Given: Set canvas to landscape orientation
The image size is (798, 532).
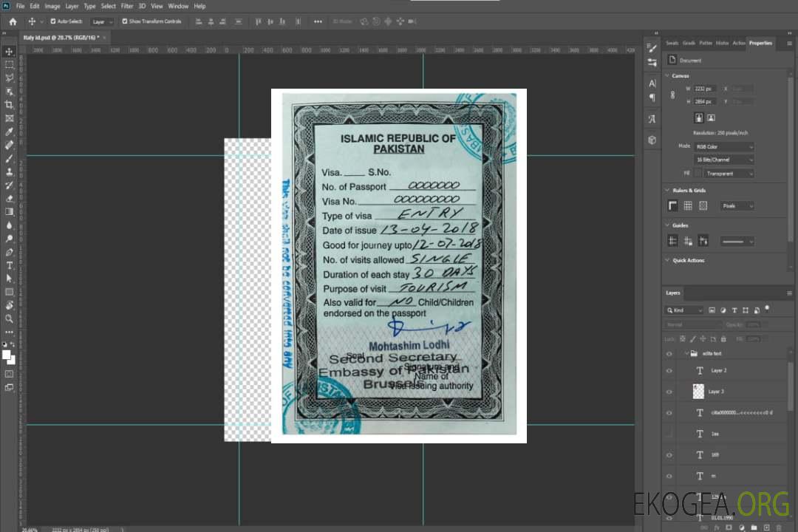Looking at the screenshot, I should pos(711,117).
